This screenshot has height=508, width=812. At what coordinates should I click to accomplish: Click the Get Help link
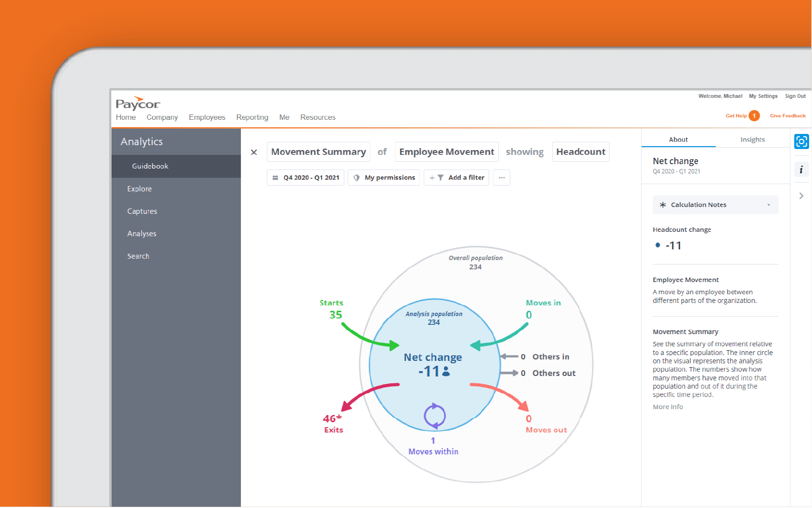tap(736, 116)
